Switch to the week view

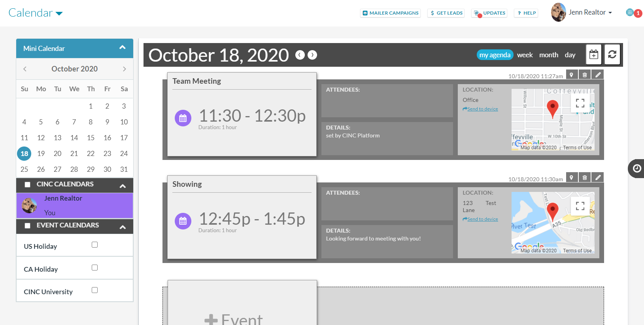click(x=525, y=55)
